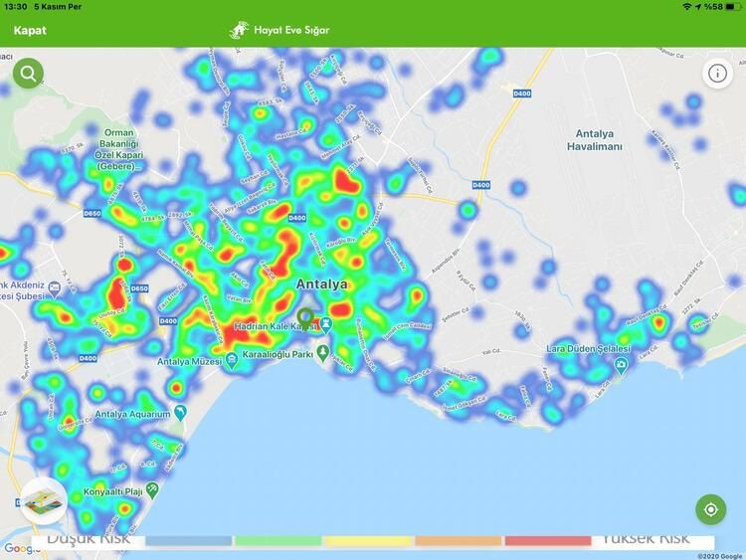Click the red high-risk legend swatch
This screenshot has height=560, width=746.
click(547, 541)
